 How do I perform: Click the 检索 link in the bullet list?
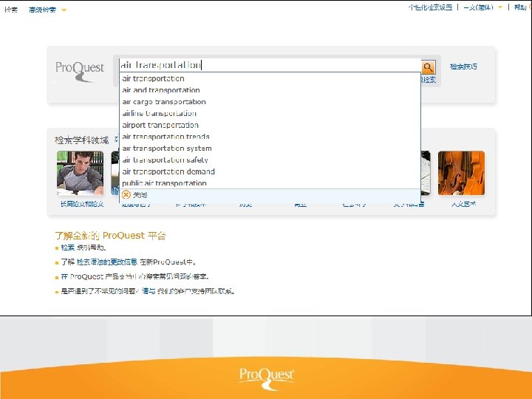pos(67,248)
